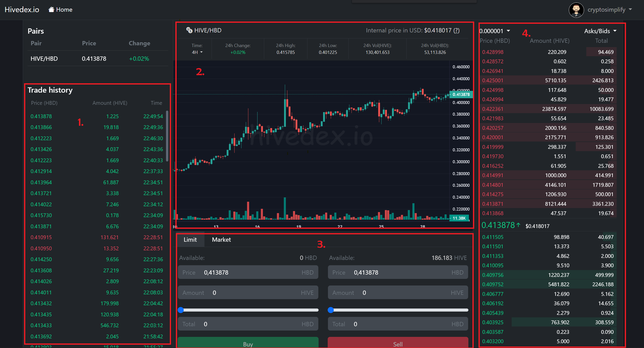This screenshot has height=348, width=644.
Task: Open the 0.000001 precision dropdown
Action: click(495, 31)
